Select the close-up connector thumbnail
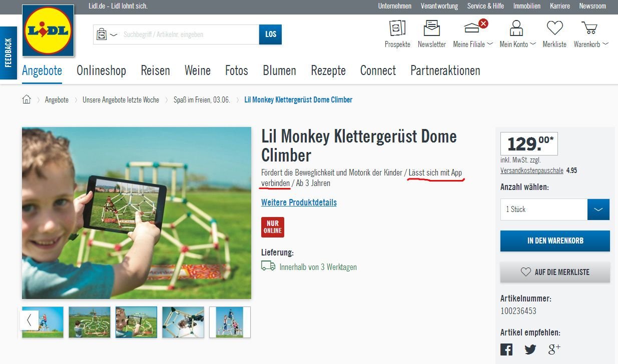This screenshot has width=618, height=364. pyautogui.click(x=183, y=322)
